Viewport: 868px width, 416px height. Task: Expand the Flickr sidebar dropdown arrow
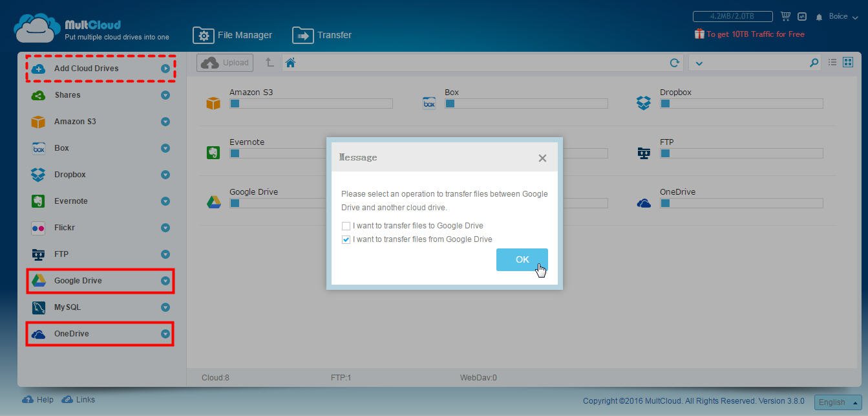point(165,228)
